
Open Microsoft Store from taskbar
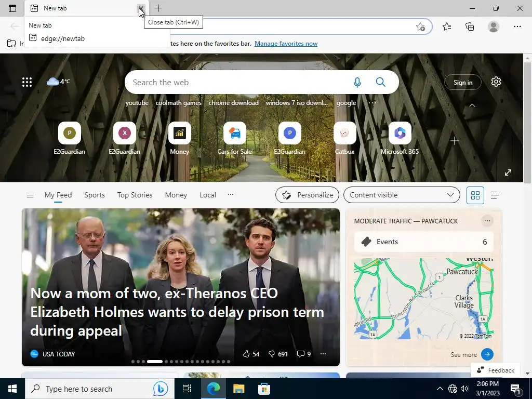(264, 389)
